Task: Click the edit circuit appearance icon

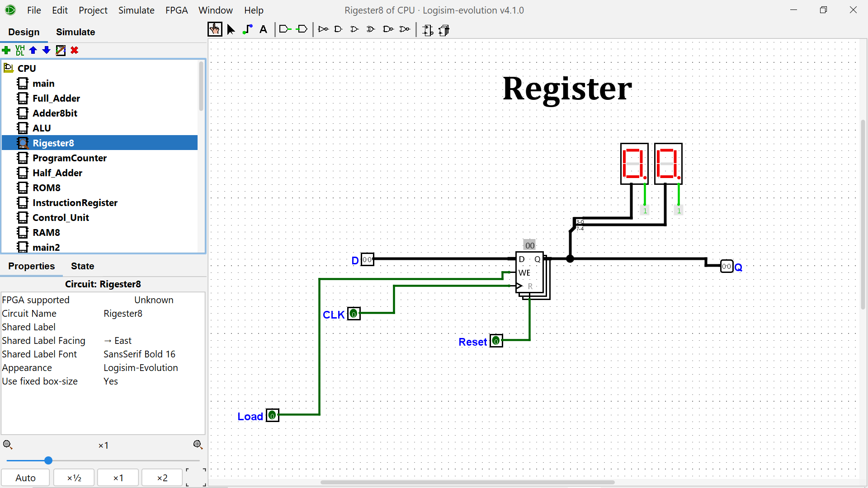Action: 444,30
